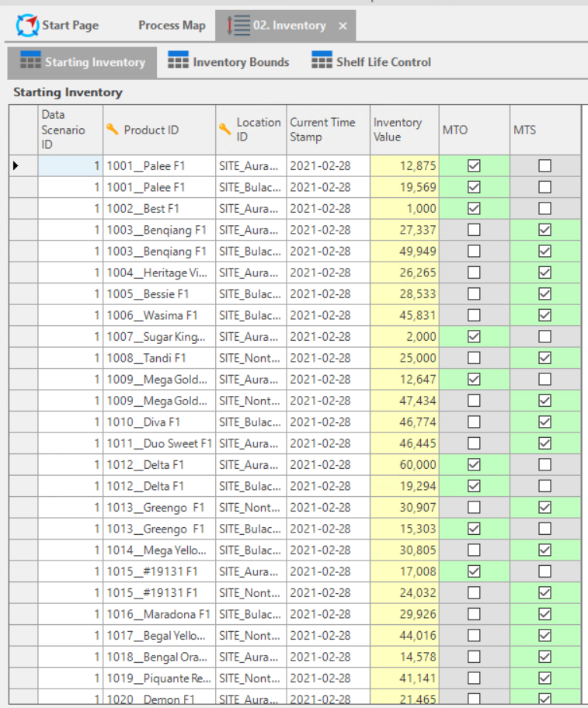The height and width of the screenshot is (708, 588).
Task: Click inventory value 24,032
Action: [405, 593]
